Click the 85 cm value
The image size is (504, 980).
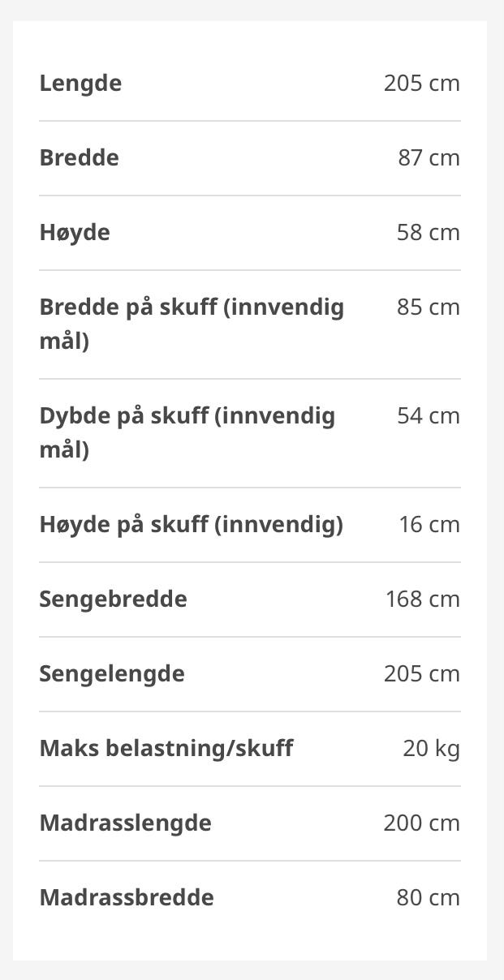(x=429, y=307)
